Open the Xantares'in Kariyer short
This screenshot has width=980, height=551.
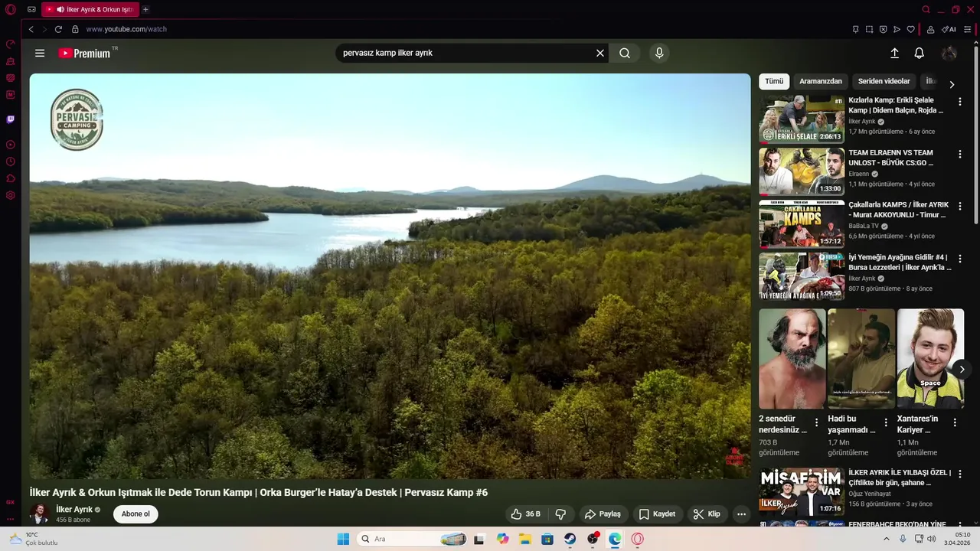click(x=930, y=359)
